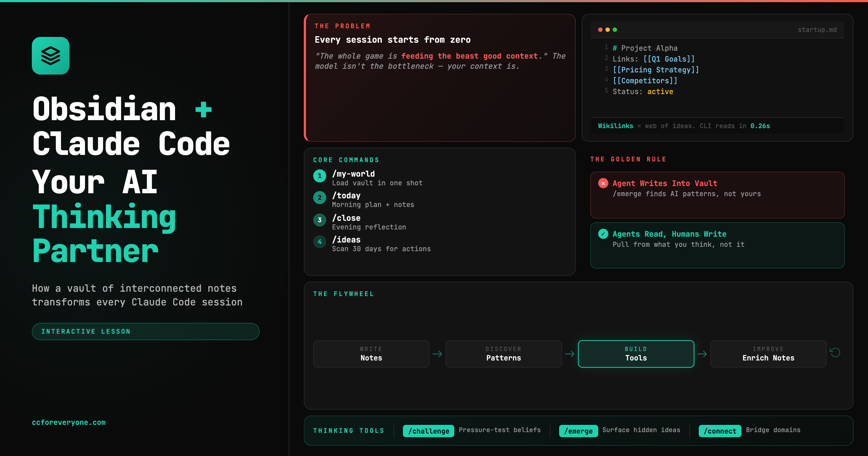Switch to the startup.md tab
The height and width of the screenshot is (456, 868).
817,30
